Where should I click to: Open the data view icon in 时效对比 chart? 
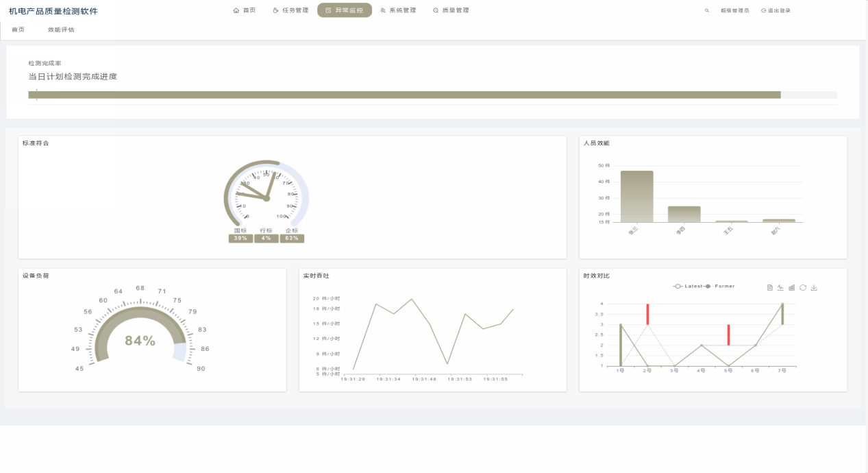pyautogui.click(x=770, y=288)
